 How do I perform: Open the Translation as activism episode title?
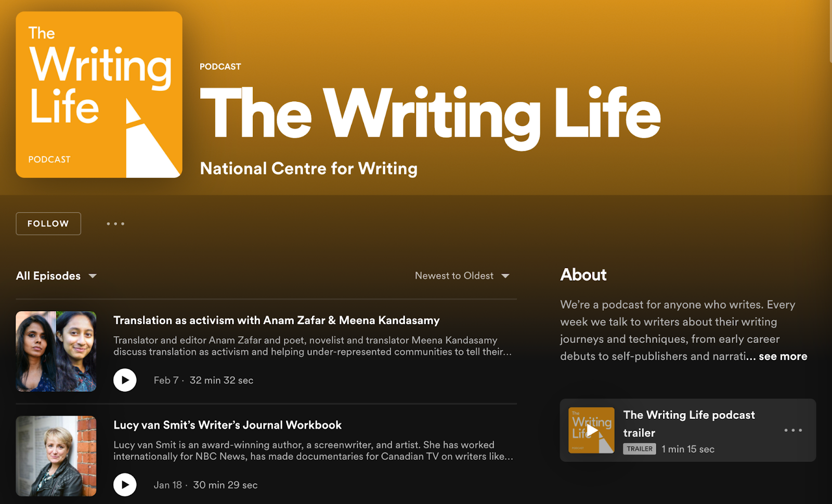click(277, 321)
